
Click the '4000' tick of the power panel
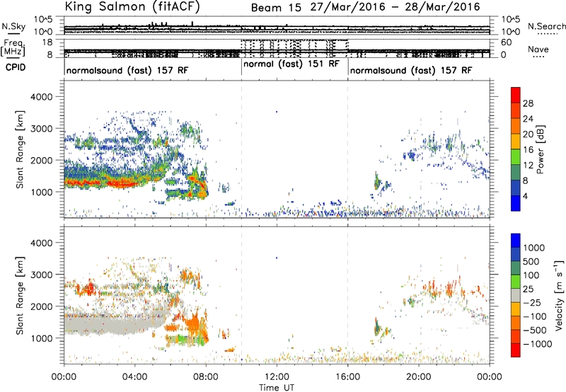coord(41,97)
